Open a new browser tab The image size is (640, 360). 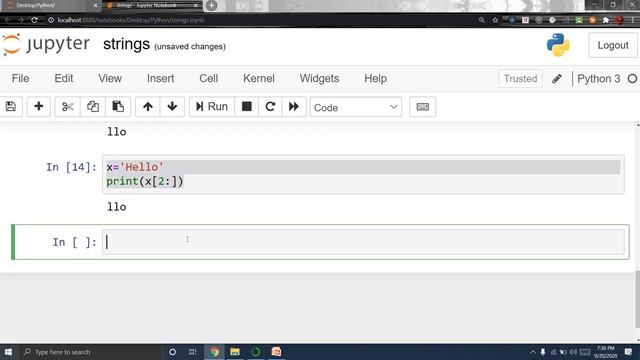point(211,5)
